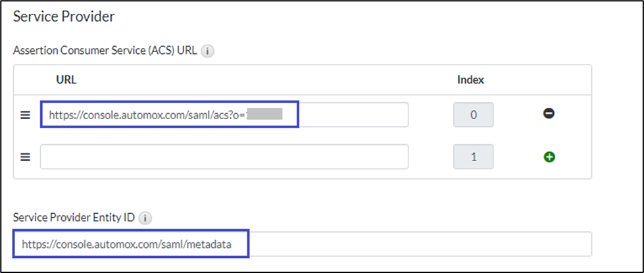Click the info icon beside ACS URL label
The width and height of the screenshot is (644, 273).
[207, 50]
